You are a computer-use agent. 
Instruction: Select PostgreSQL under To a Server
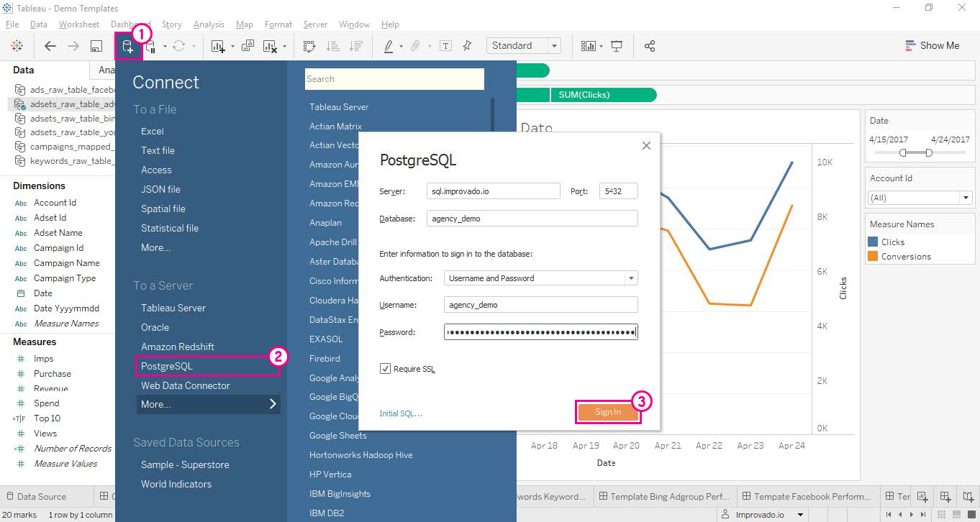coord(167,366)
